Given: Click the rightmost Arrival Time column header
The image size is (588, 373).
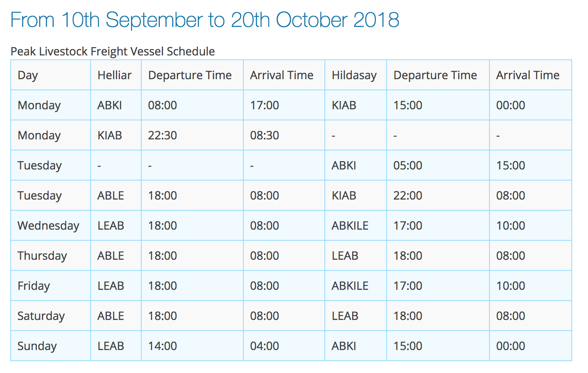Looking at the screenshot, I should pyautogui.click(x=531, y=75).
